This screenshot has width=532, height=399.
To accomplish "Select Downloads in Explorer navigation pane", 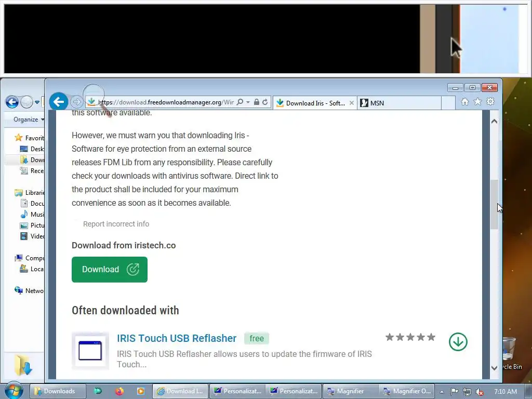I will [32, 160].
